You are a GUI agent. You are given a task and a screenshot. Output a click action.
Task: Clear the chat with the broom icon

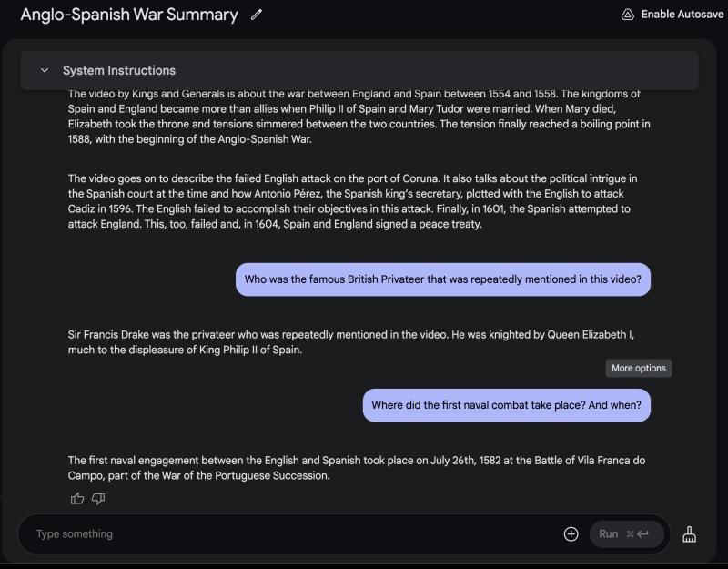point(689,534)
